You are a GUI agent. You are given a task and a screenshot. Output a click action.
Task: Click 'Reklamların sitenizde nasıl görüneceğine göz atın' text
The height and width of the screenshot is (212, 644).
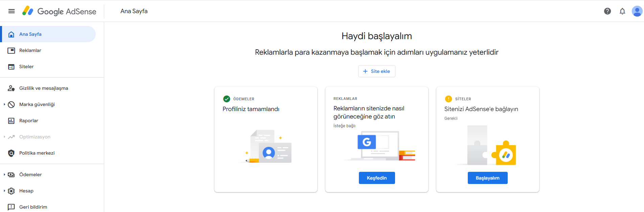pyautogui.click(x=369, y=112)
